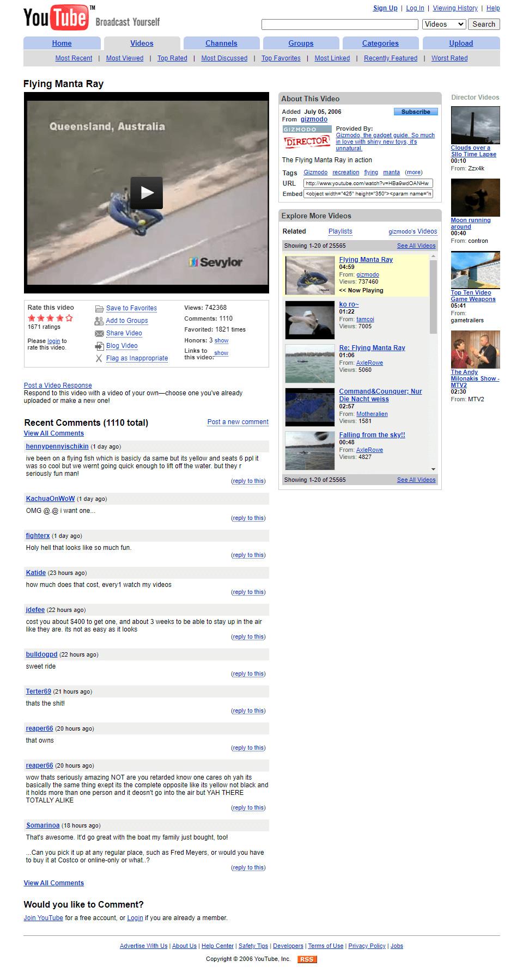Screen dimensions: 523x980
Task: Open the Post a Video Response link
Action: (x=58, y=385)
